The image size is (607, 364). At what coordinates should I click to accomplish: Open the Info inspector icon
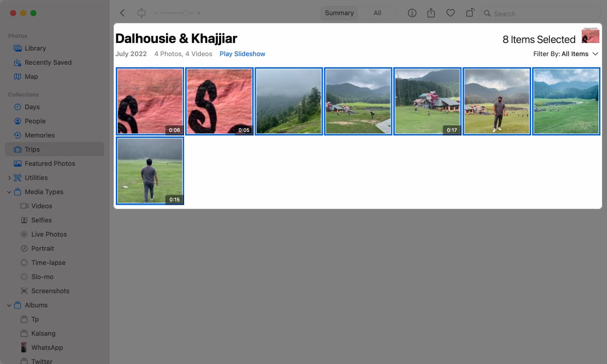(412, 13)
